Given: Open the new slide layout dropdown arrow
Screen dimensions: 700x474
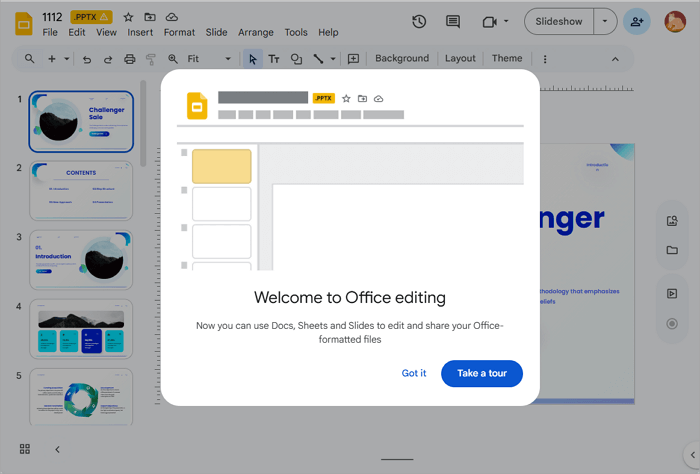Looking at the screenshot, I should [x=67, y=58].
